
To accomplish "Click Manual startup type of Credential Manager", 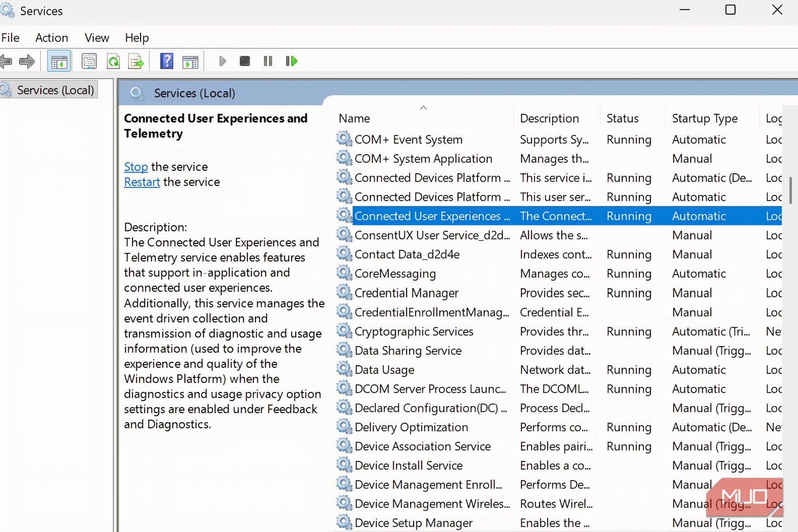I will [692, 293].
